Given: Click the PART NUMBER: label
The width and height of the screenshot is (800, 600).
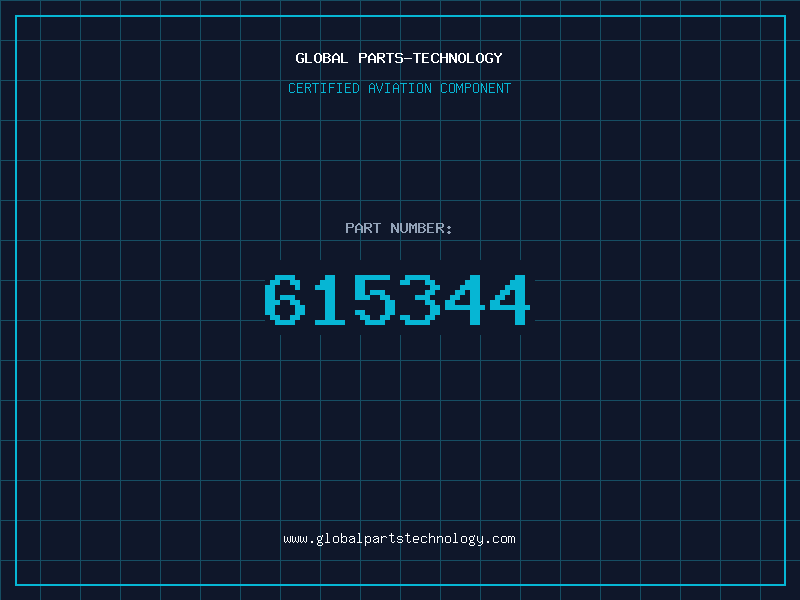Looking at the screenshot, I should 399,228.
